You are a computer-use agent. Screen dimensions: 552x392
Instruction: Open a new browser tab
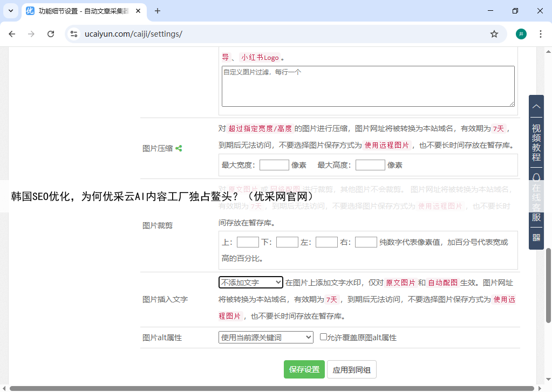pyautogui.click(x=158, y=11)
